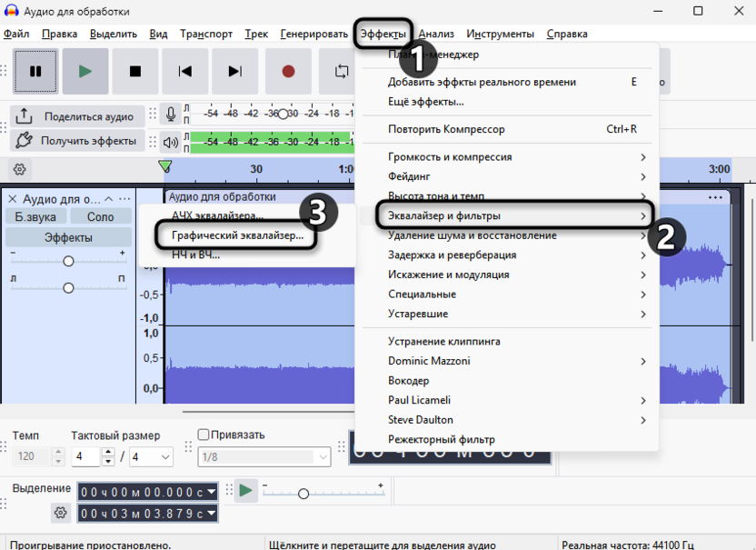Open the Анализ menu
Screen dimensions: 756x550
(437, 33)
